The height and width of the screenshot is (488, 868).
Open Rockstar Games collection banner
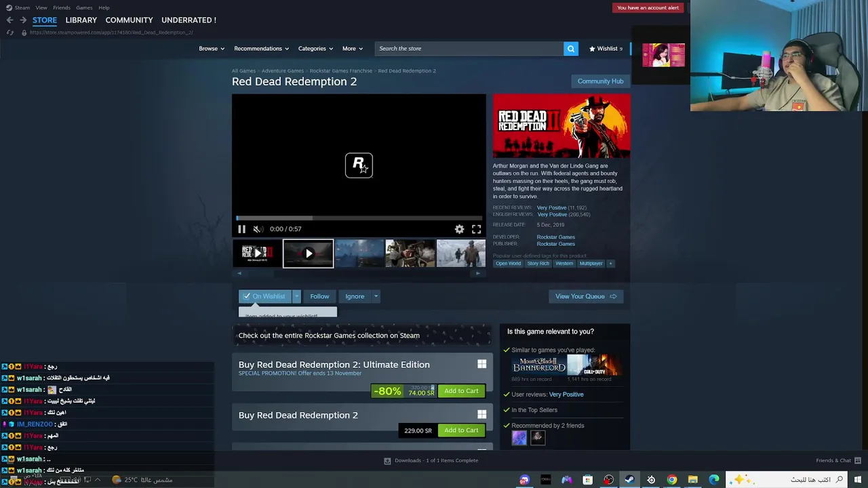pyautogui.click(x=361, y=335)
